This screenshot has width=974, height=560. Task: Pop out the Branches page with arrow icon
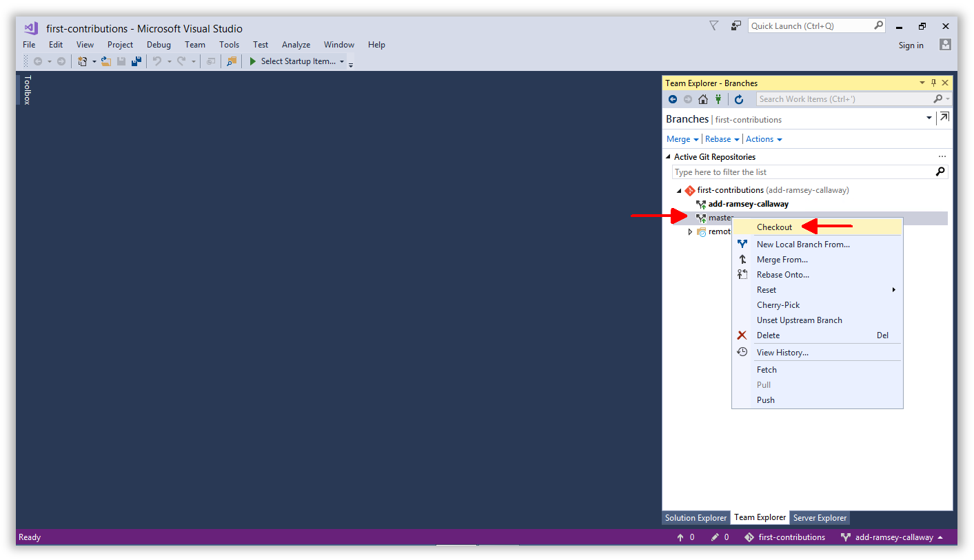[x=944, y=118]
